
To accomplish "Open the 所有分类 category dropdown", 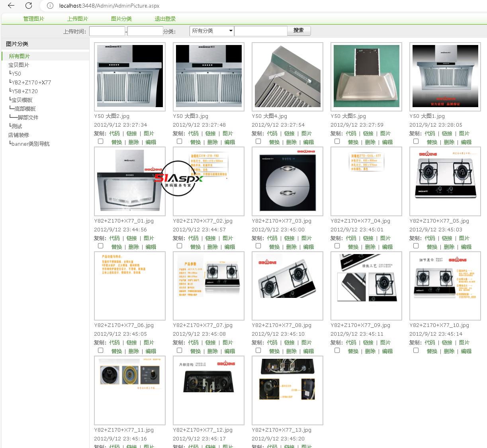I will tap(212, 31).
